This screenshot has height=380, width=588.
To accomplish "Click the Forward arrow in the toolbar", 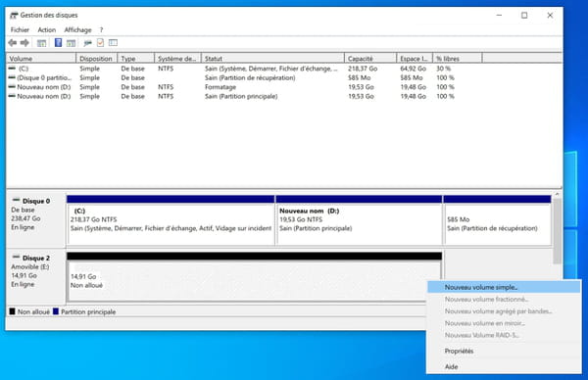I will pos(24,43).
